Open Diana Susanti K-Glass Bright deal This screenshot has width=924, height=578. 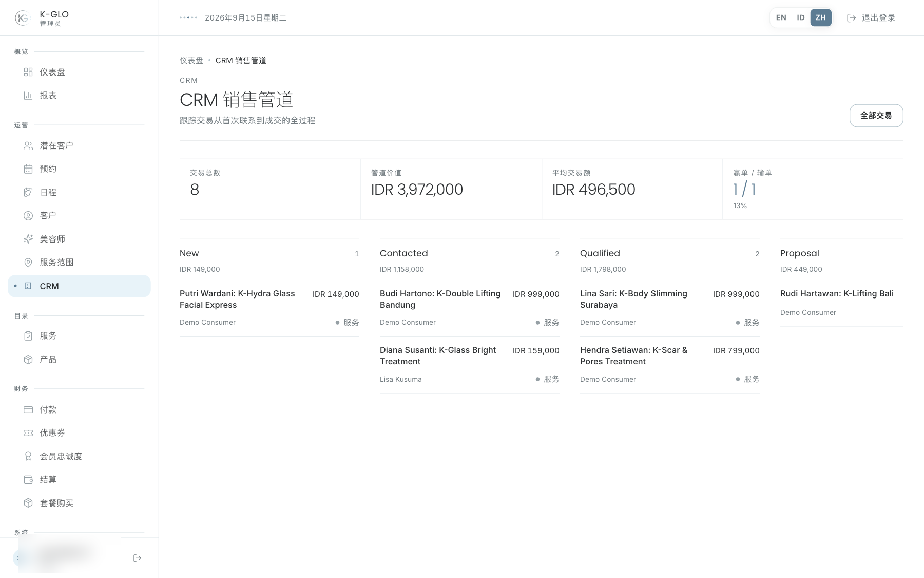click(469, 365)
